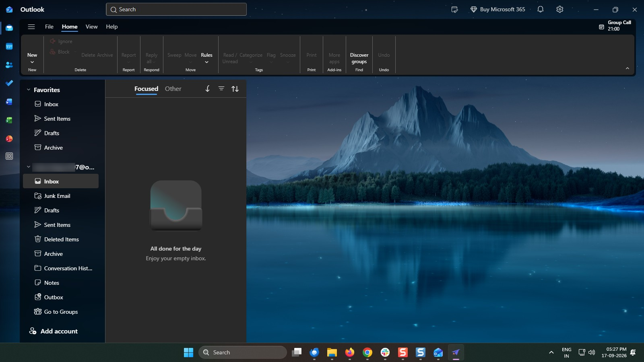
Task: Open the To Do checkmark icon
Action: 9,83
